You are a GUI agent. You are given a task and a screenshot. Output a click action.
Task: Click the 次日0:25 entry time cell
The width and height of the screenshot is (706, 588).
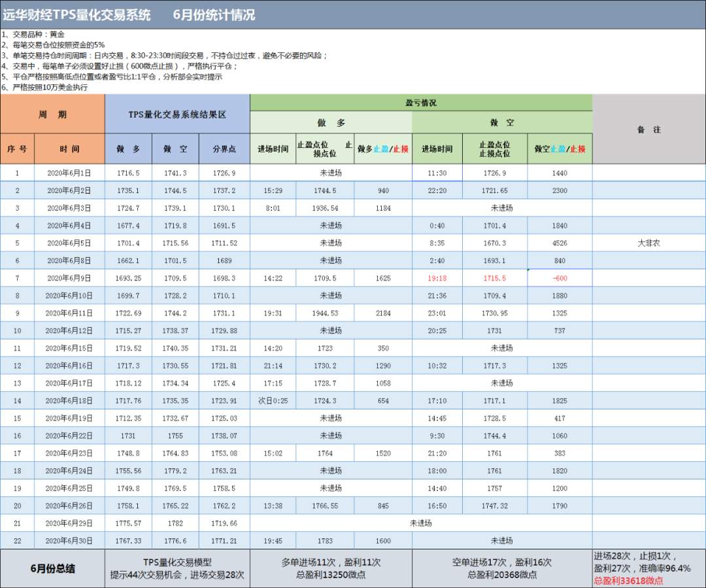(273, 400)
